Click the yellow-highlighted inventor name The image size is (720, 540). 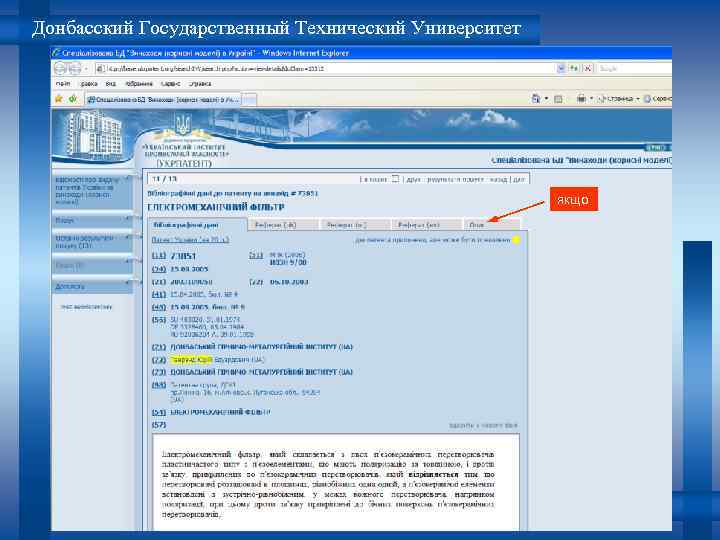(191, 360)
